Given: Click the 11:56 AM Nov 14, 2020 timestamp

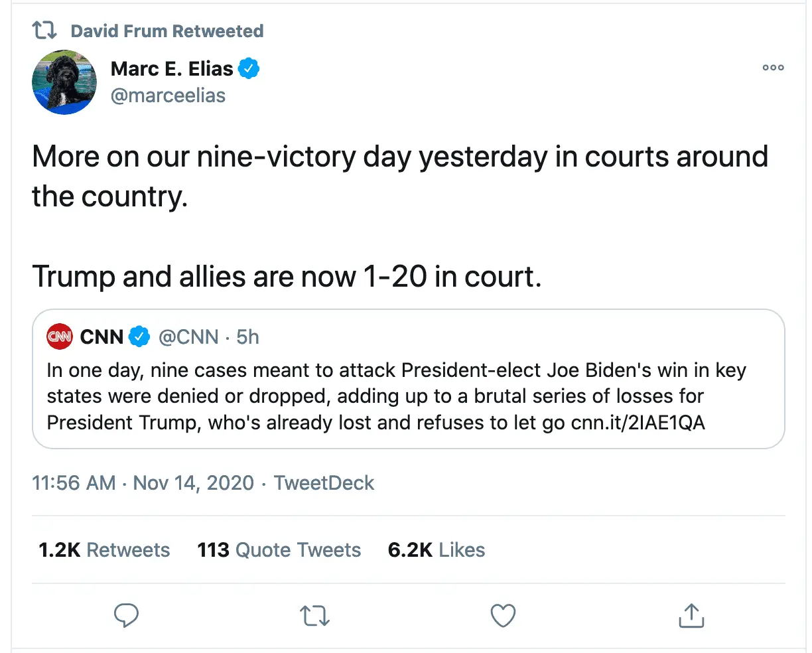Looking at the screenshot, I should point(143,482).
